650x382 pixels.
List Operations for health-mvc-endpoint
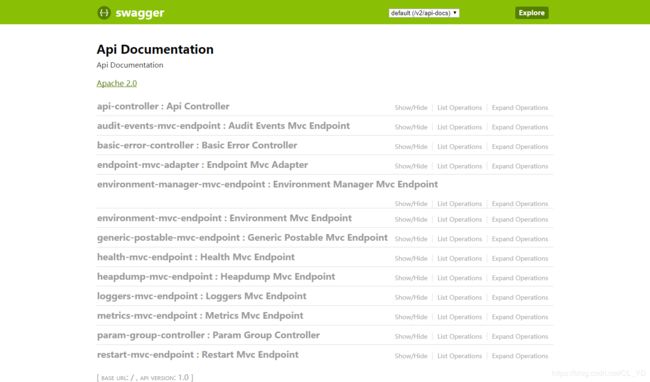[x=459, y=259]
